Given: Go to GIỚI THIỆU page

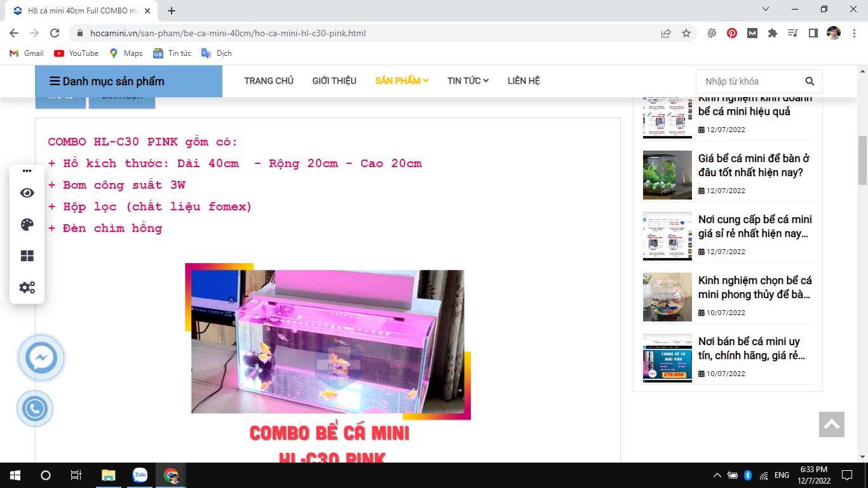Looking at the screenshot, I should pos(334,81).
